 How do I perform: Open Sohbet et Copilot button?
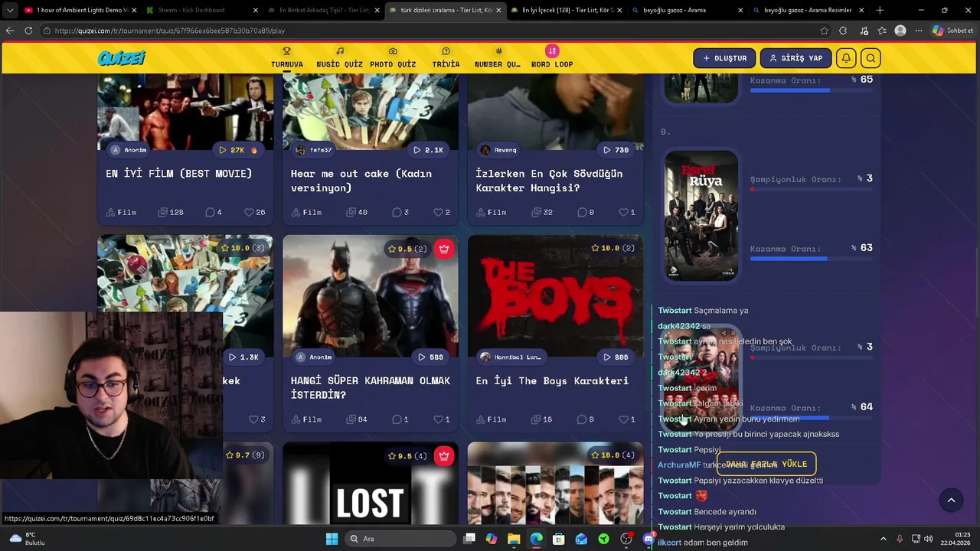tap(953, 31)
